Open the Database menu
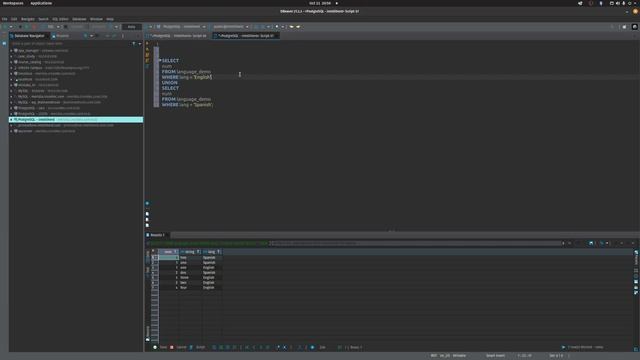 point(79,19)
